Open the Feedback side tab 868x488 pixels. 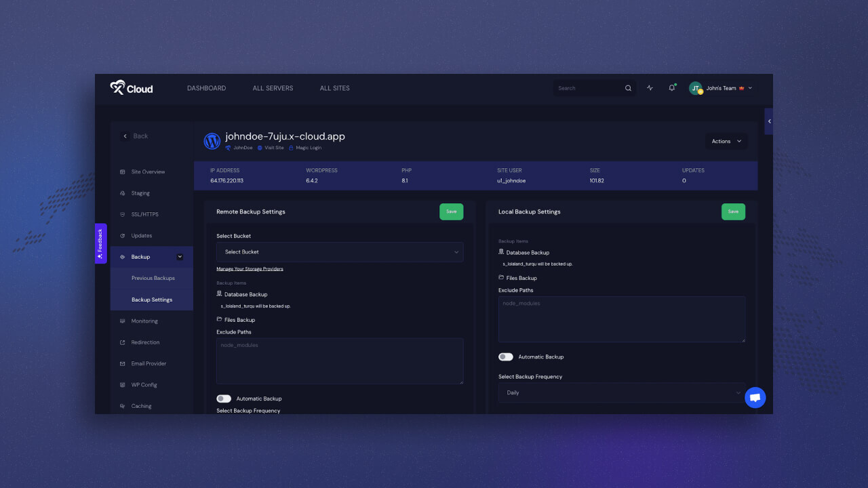click(100, 243)
